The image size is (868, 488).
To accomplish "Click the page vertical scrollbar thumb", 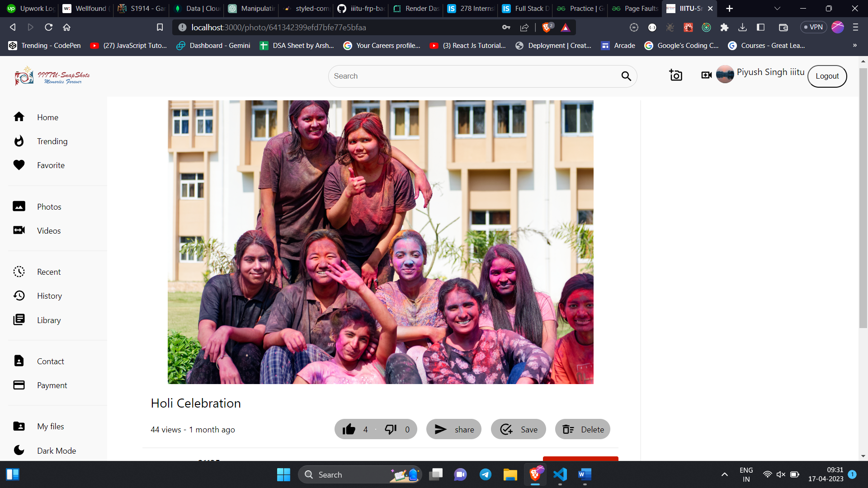I will (863, 197).
